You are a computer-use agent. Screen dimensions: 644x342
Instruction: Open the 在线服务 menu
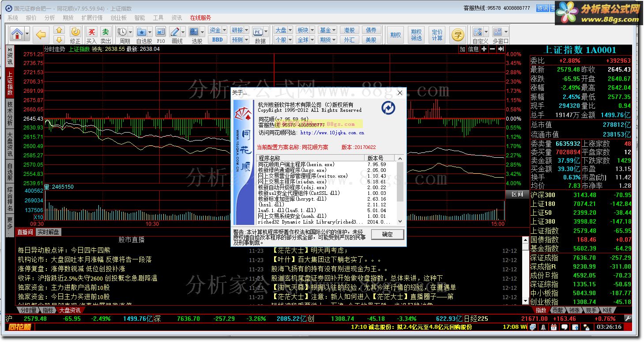pos(200,18)
